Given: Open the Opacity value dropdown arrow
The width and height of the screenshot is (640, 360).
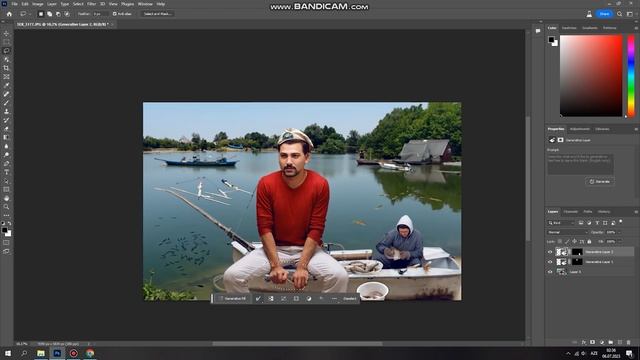Looking at the screenshot, I should (x=619, y=232).
